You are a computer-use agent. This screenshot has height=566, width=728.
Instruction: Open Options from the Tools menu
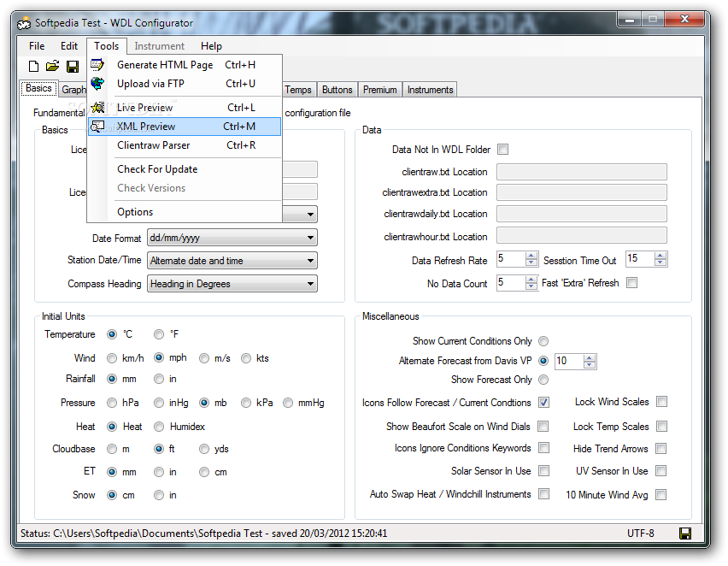click(x=185, y=212)
